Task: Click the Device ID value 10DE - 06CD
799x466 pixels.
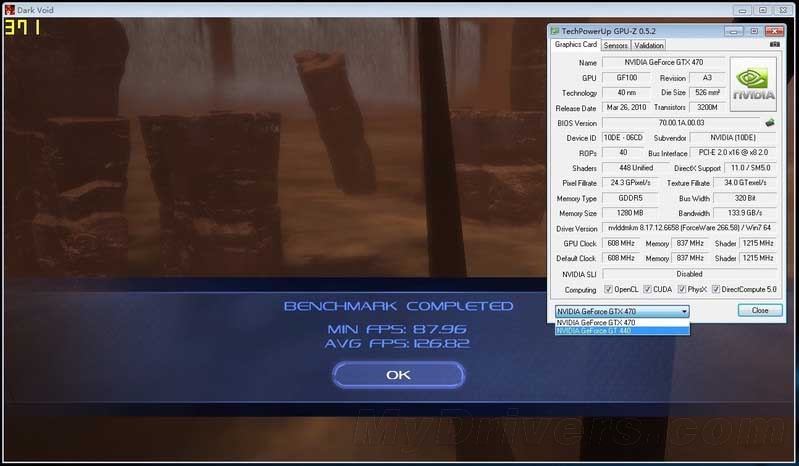Action: (x=623, y=138)
